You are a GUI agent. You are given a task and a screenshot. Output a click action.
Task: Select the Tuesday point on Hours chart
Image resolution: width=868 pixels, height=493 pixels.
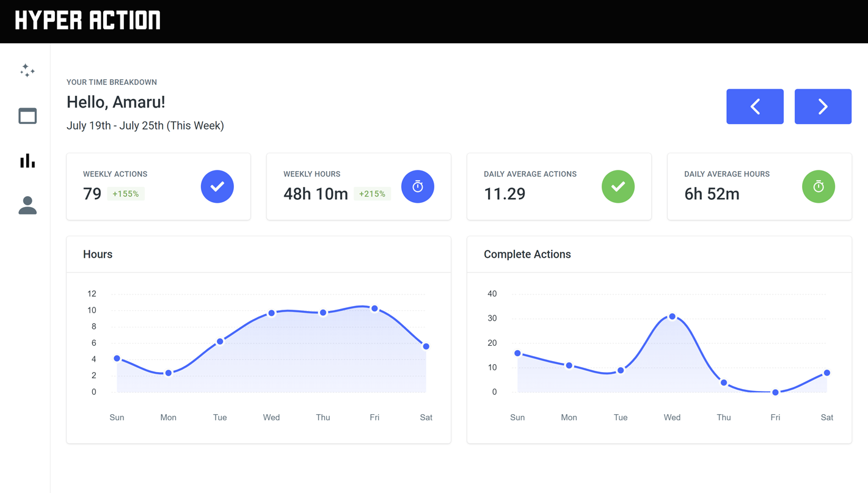[x=220, y=341]
